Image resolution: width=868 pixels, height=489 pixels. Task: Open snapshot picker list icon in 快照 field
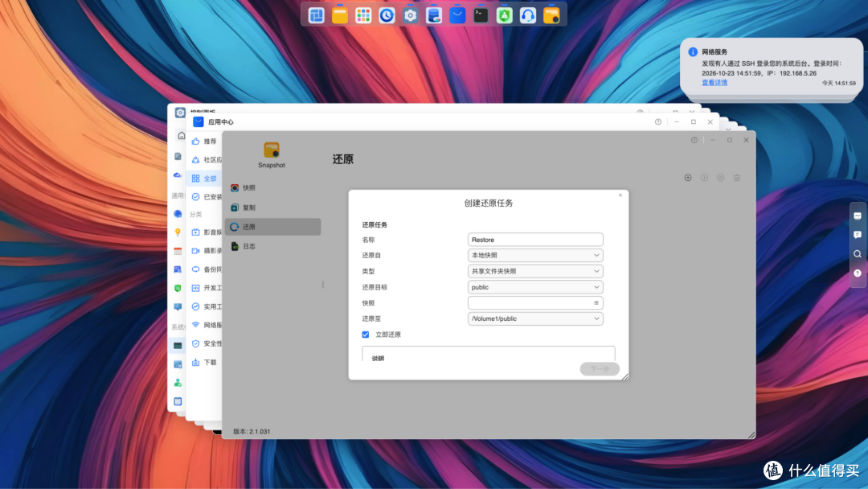point(596,303)
